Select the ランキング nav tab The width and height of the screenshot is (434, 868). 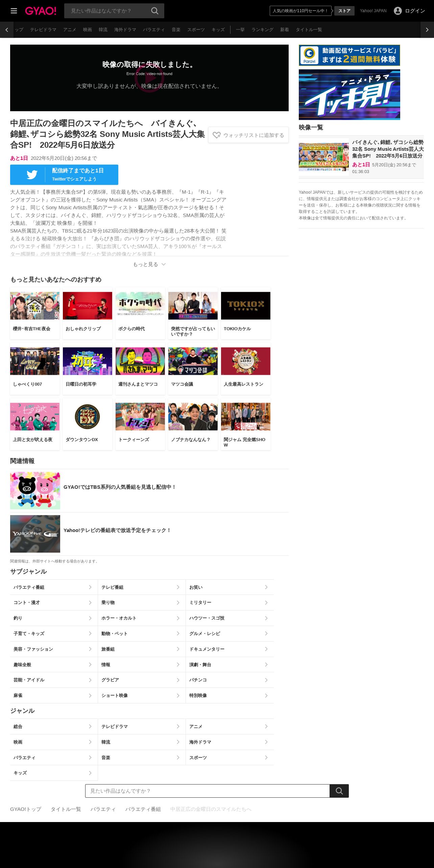click(x=262, y=30)
